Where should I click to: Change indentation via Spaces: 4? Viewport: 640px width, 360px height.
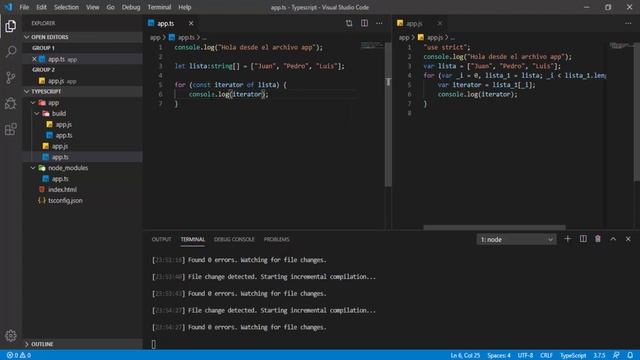point(499,356)
